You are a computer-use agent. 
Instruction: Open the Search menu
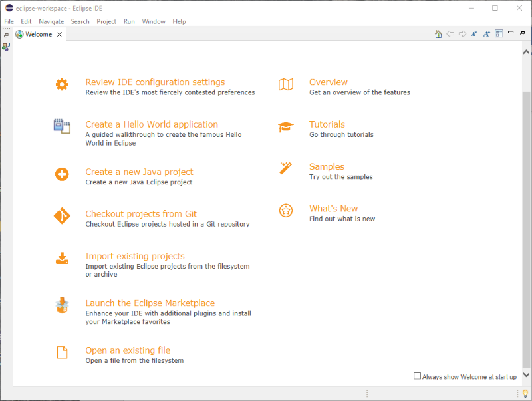point(80,21)
